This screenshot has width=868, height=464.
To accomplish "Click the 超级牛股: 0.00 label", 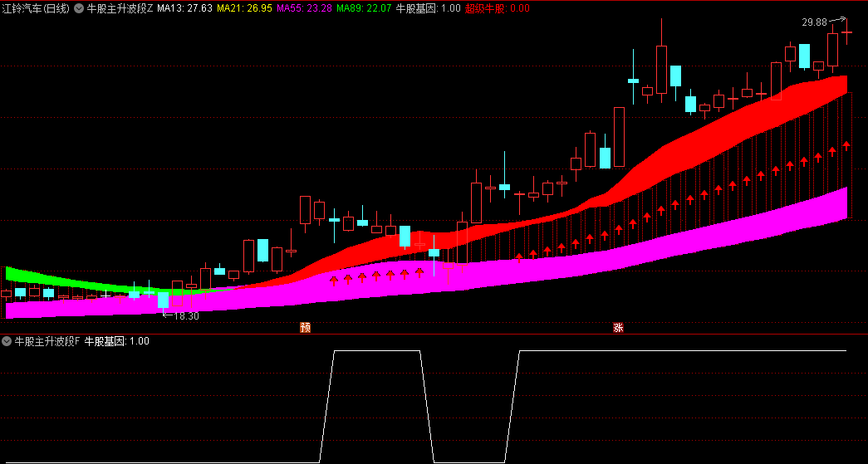I will [x=497, y=8].
